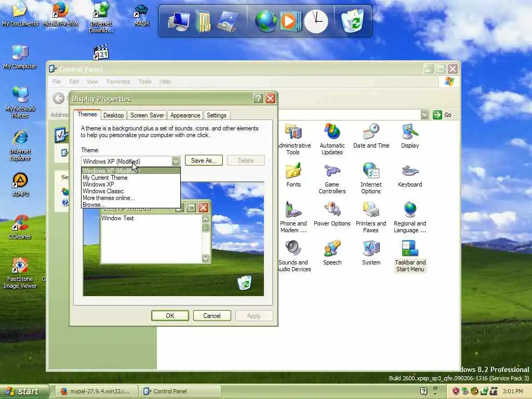
Task: Open the Speech applet
Action: click(x=332, y=253)
